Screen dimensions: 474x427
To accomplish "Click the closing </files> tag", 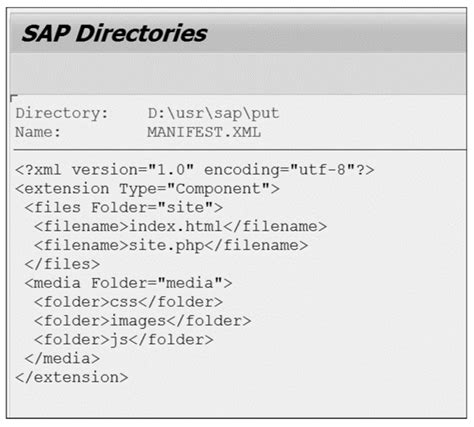I will click(x=62, y=264).
